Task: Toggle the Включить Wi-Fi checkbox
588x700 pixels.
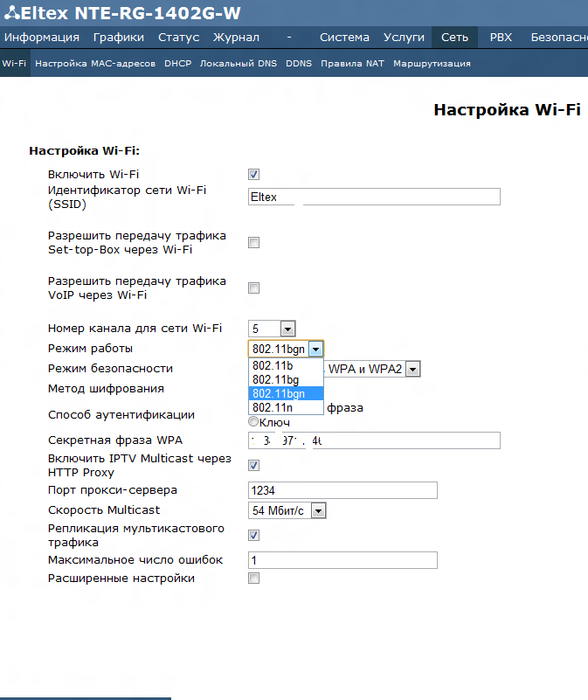Action: (x=253, y=174)
